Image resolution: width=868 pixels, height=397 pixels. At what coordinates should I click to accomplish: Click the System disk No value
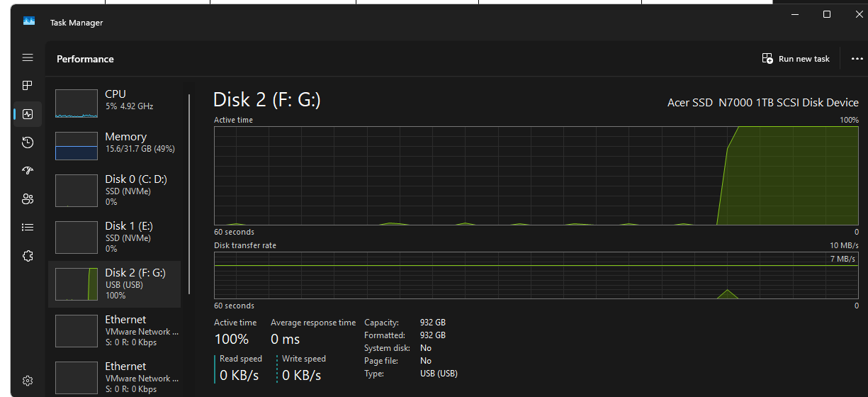click(x=426, y=348)
